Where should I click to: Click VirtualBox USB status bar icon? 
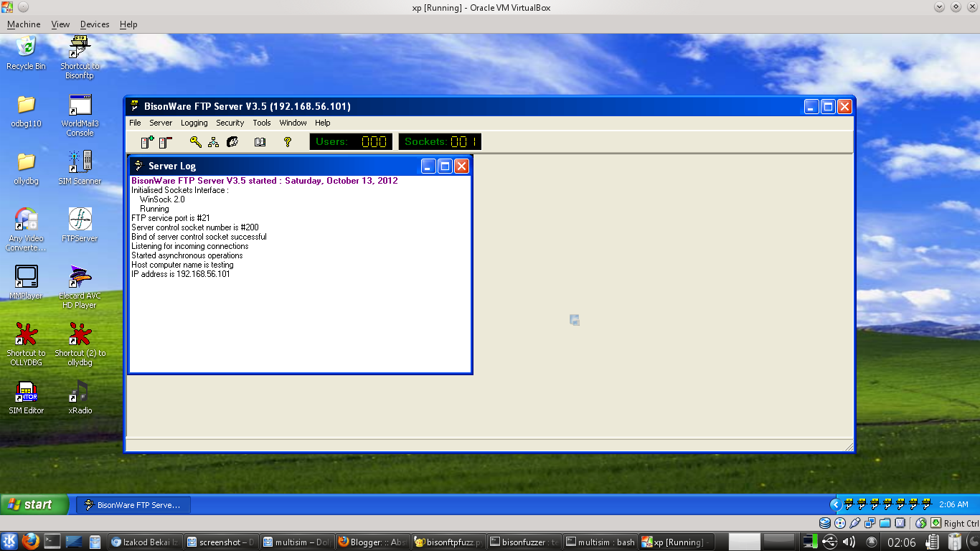point(854,523)
